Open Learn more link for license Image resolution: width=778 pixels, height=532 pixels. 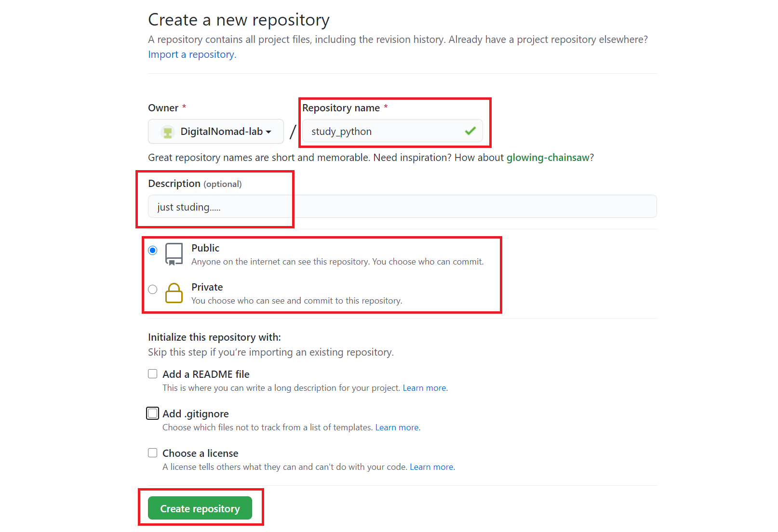tap(431, 467)
